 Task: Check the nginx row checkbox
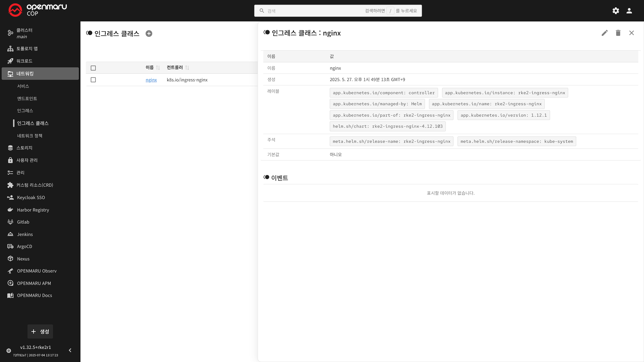93,80
